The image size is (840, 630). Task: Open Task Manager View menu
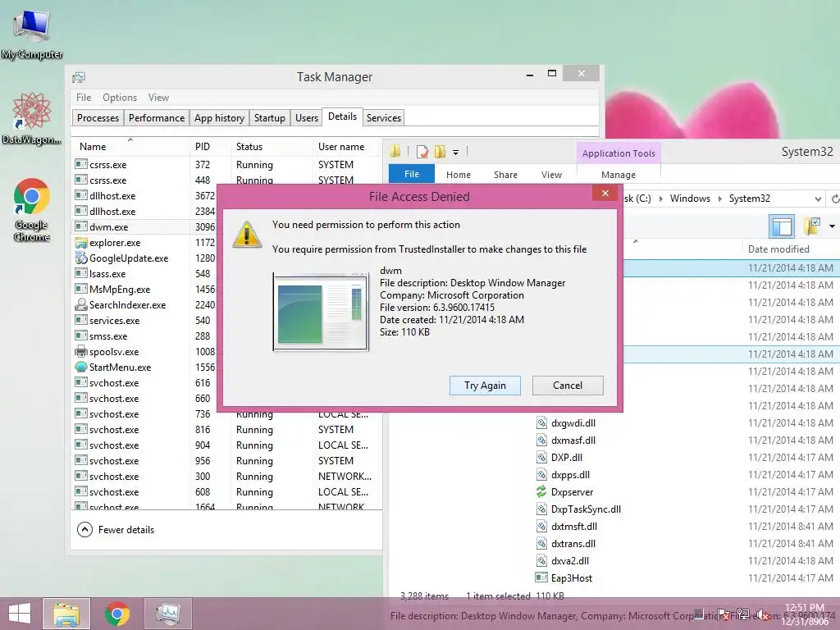point(158,98)
